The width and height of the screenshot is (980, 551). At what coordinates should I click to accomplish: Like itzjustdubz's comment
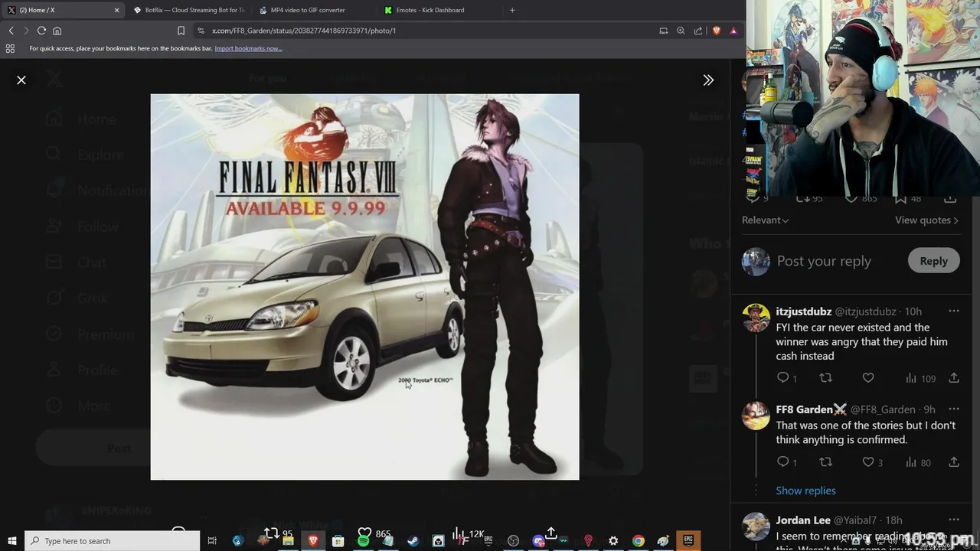[868, 378]
